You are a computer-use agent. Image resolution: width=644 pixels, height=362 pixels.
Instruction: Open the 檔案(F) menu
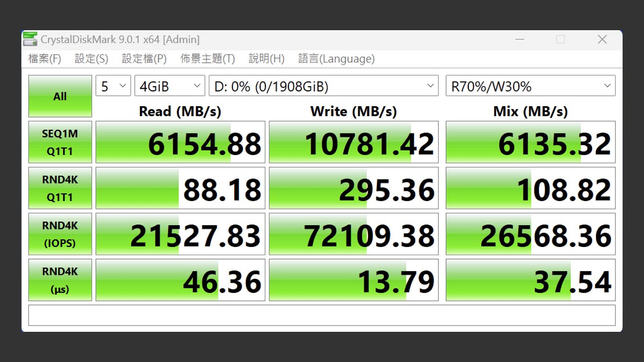[45, 59]
